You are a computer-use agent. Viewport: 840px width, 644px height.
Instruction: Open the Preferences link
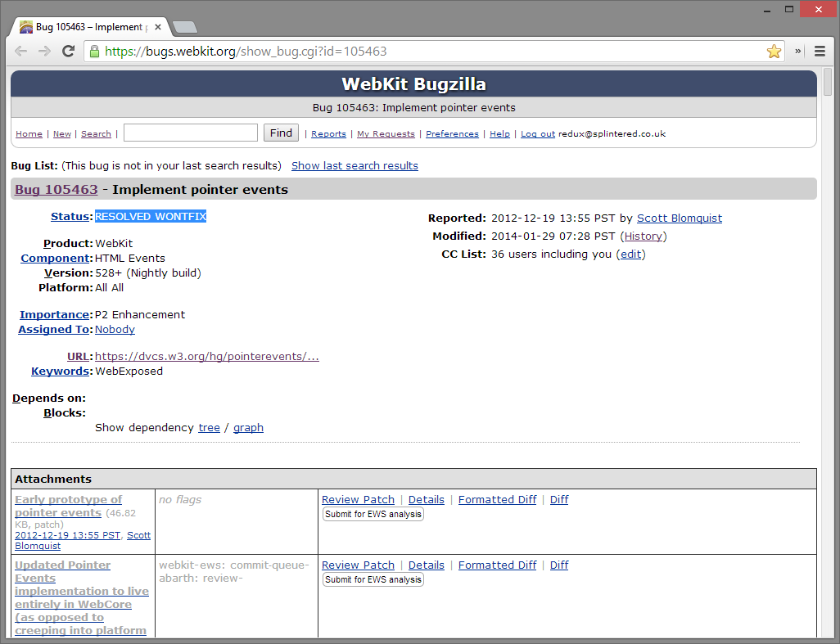tap(452, 134)
